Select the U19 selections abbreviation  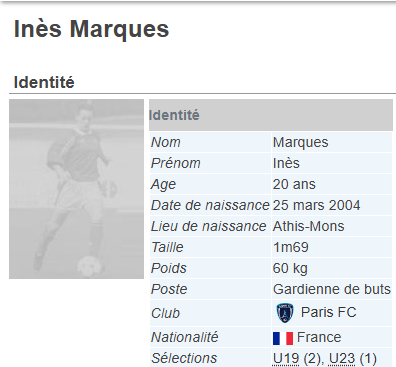286,358
